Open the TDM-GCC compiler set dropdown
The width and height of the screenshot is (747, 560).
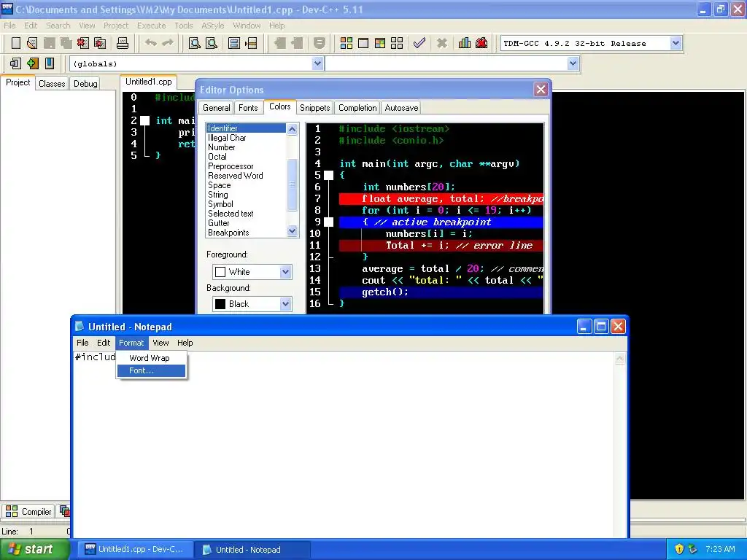pos(676,43)
